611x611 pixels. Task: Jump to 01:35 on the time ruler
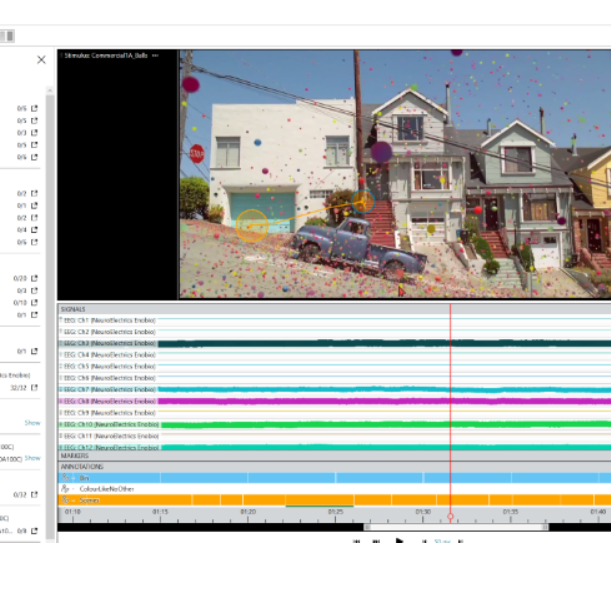click(510, 512)
